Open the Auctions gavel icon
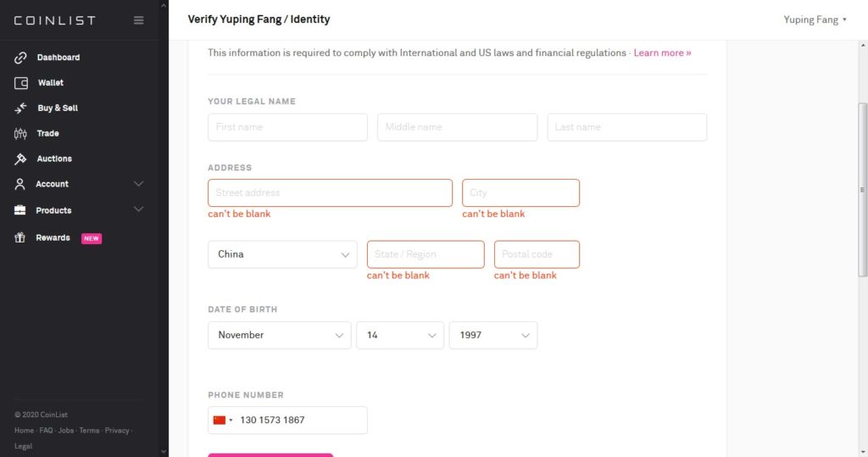This screenshot has width=868, height=457. pos(20,159)
